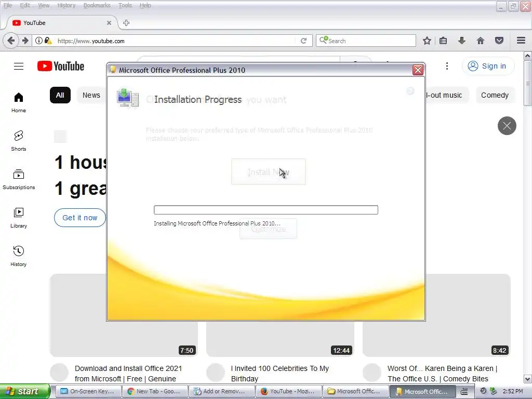The height and width of the screenshot is (399, 532).
Task: Go to YouTube Home in sidebar
Action: click(19, 102)
